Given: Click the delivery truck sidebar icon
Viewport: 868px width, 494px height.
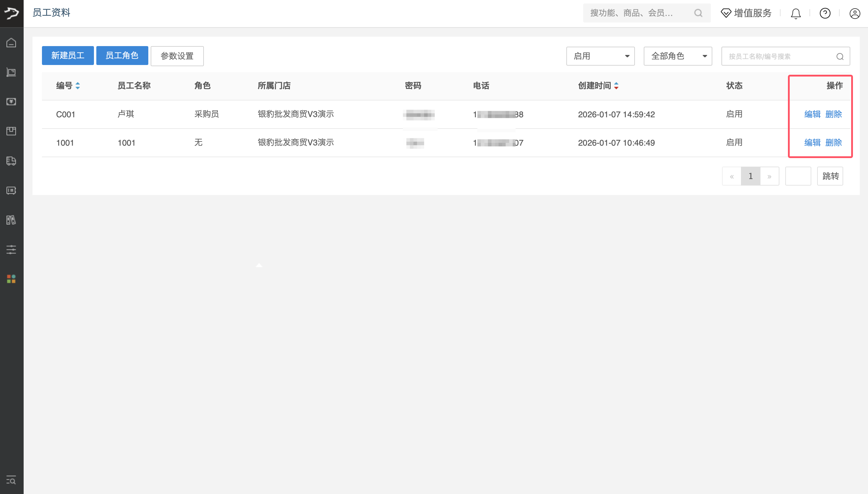Looking at the screenshot, I should [11, 161].
